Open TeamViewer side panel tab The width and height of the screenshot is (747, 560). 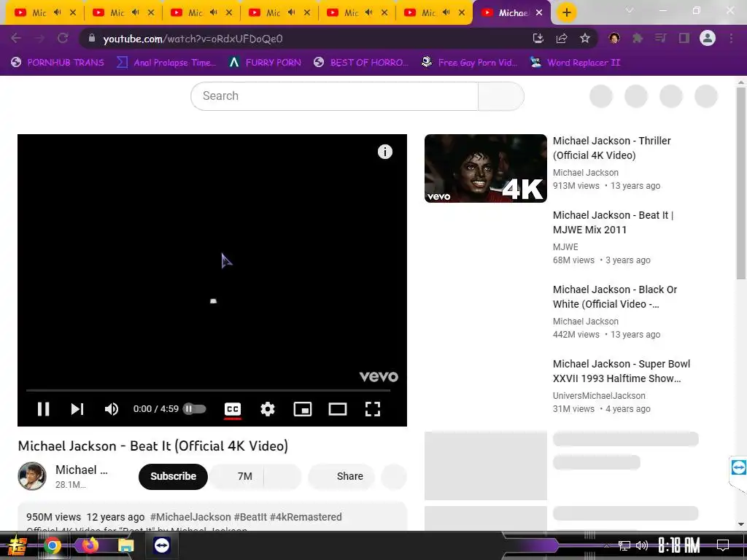point(738,467)
